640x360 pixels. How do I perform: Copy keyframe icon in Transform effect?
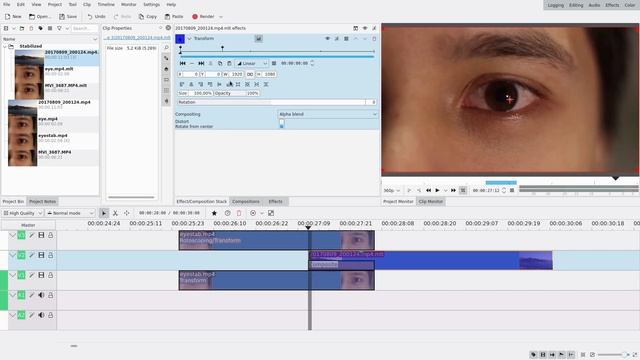click(220, 63)
